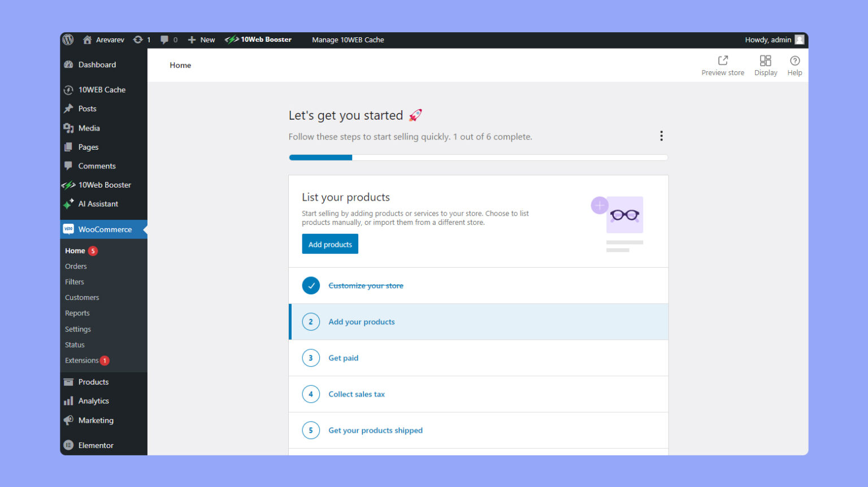
Task: Check off the Get paid step
Action: tap(311, 358)
